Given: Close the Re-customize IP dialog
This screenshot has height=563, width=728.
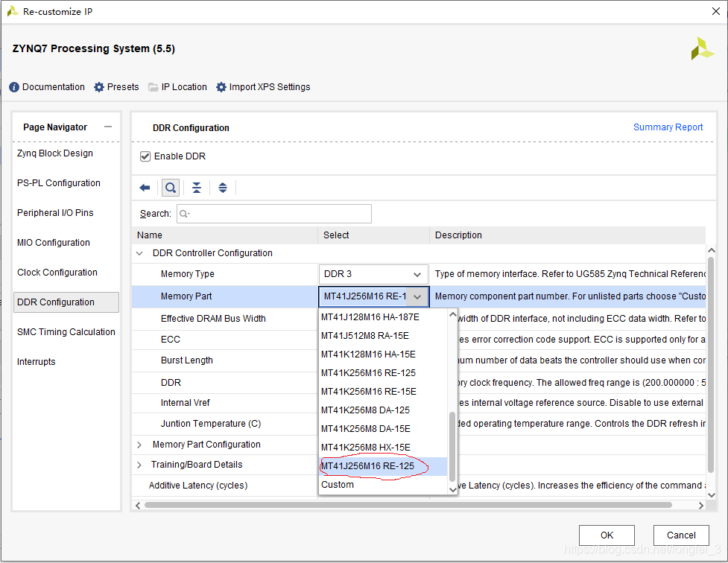Looking at the screenshot, I should click(x=716, y=11).
